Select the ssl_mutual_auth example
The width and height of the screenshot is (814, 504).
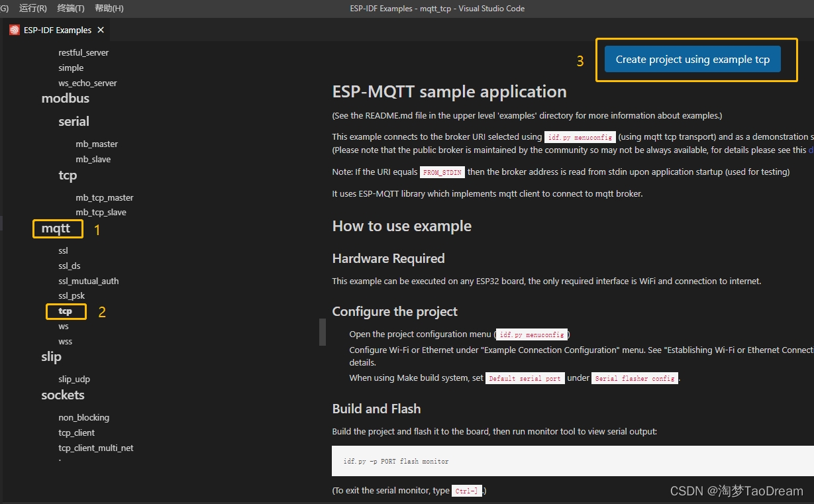pyautogui.click(x=89, y=281)
